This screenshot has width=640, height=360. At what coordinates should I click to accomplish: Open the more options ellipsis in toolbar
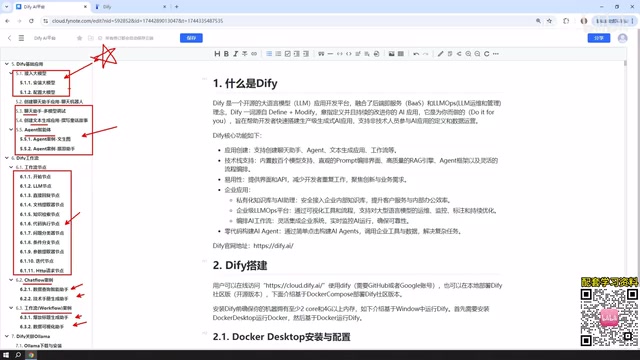coord(496,54)
